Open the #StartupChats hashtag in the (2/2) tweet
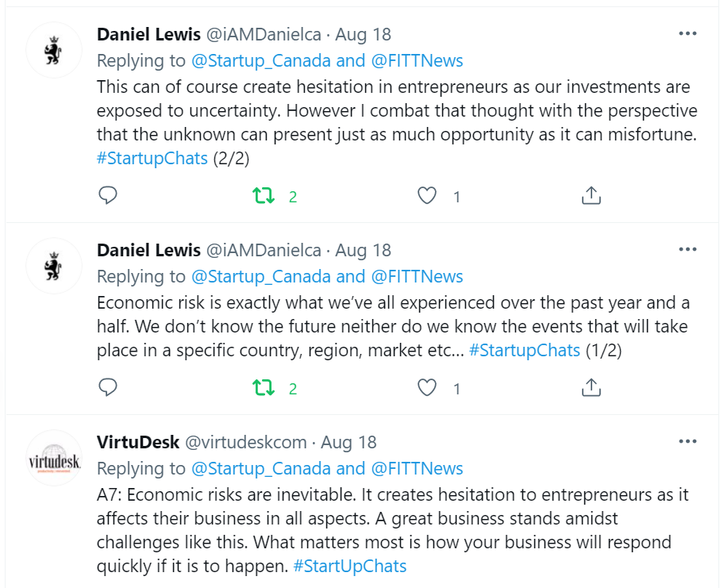The image size is (720, 588). click(152, 158)
